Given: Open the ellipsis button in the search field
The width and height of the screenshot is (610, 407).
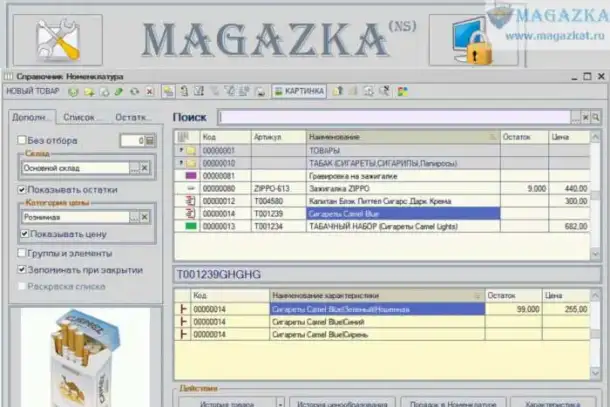Looking at the screenshot, I should pyautogui.click(x=575, y=117).
